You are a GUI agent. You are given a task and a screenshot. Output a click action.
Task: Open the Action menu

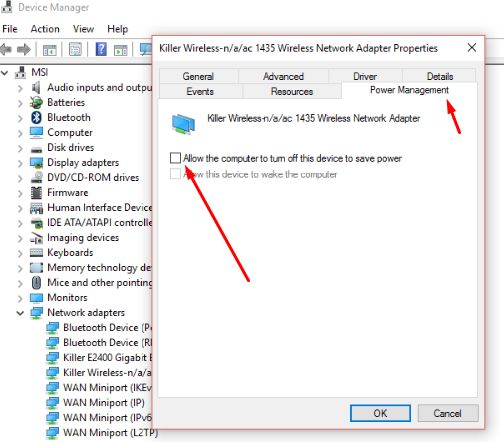(x=45, y=29)
